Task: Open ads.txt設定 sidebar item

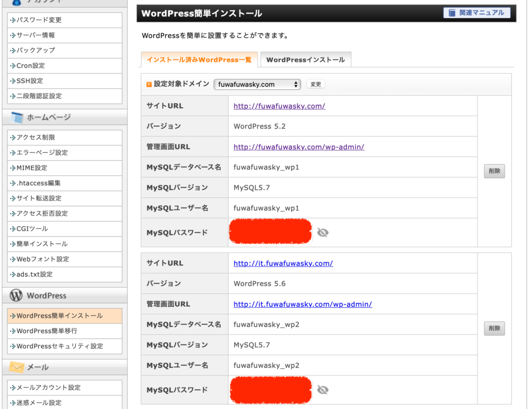Action: 64,274
